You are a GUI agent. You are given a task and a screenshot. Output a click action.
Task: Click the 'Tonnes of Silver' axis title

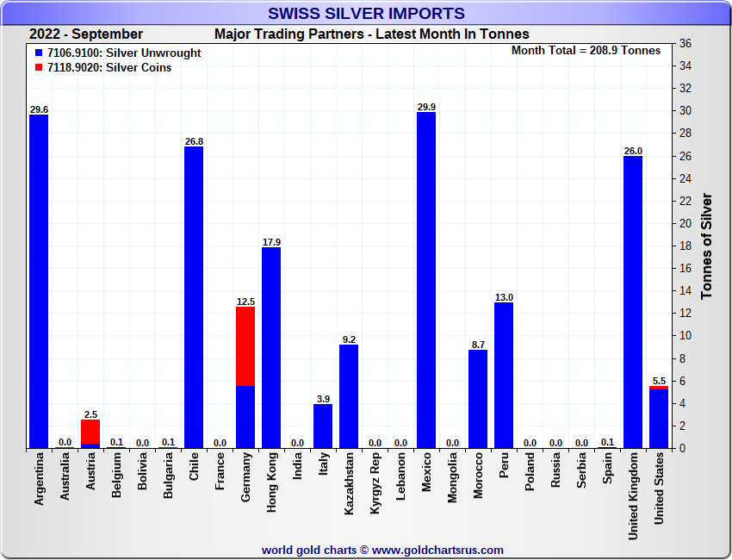[x=706, y=246]
